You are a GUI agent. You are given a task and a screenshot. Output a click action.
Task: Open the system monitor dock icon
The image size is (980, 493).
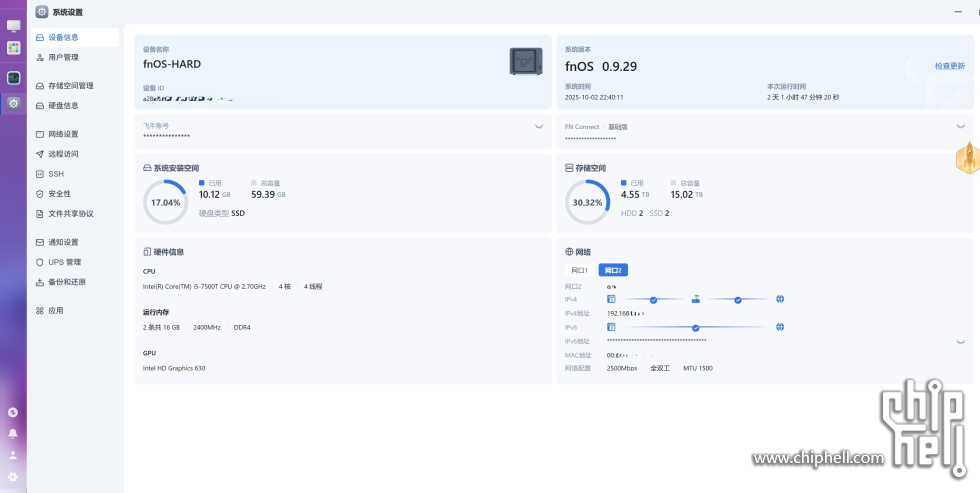tap(13, 78)
